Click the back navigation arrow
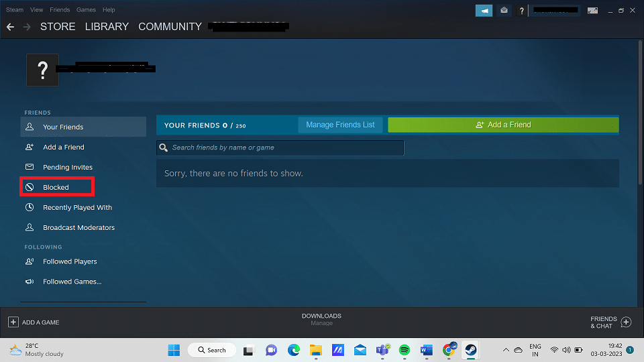644x362 pixels. [x=10, y=27]
